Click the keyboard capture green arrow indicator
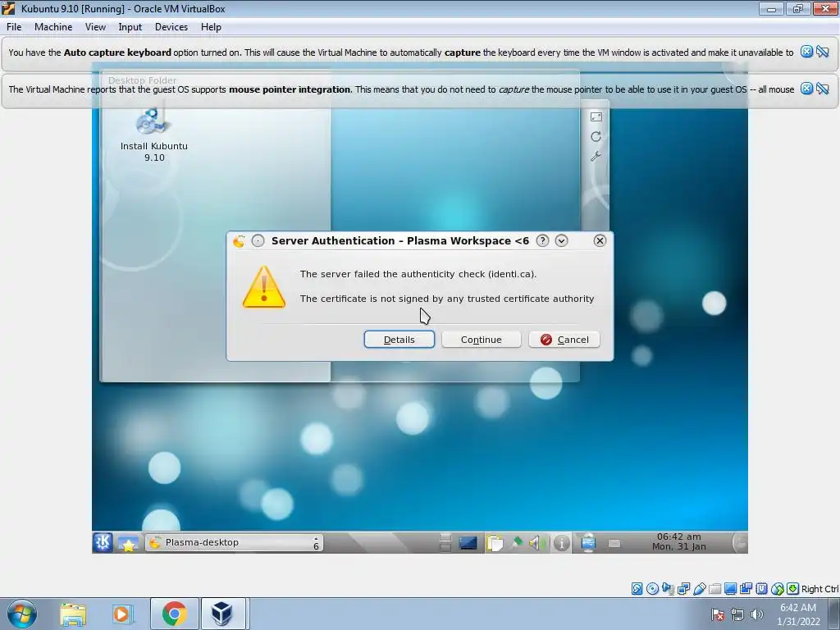840x630 pixels. (x=793, y=589)
